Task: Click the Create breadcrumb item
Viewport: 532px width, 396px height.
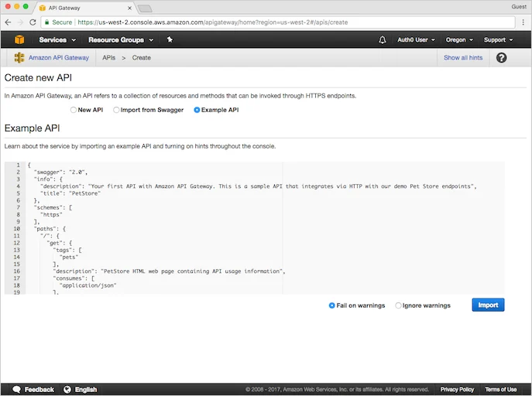Action: click(142, 57)
